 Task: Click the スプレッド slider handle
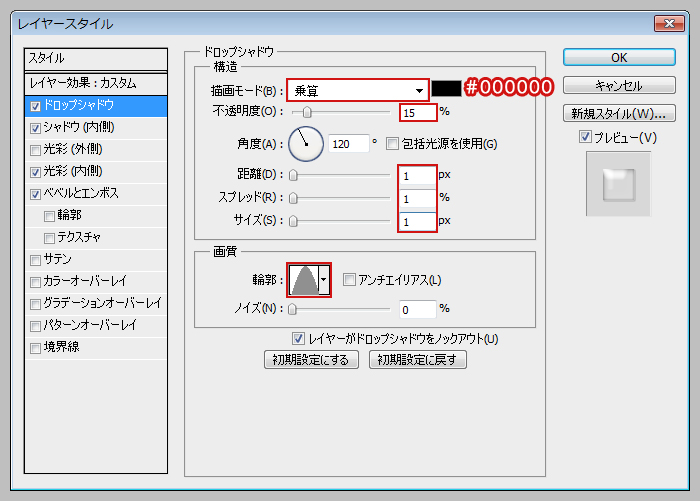[x=293, y=198]
